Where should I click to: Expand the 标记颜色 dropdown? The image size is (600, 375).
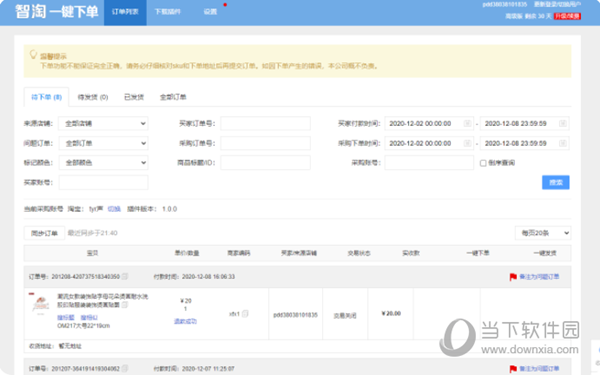point(103,163)
